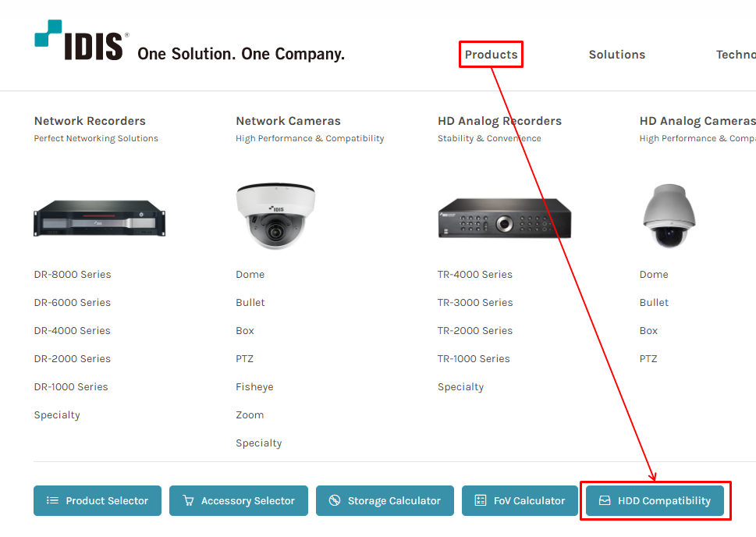The image size is (756, 537).
Task: Click the HDD Compatibility button
Action: [x=655, y=501]
